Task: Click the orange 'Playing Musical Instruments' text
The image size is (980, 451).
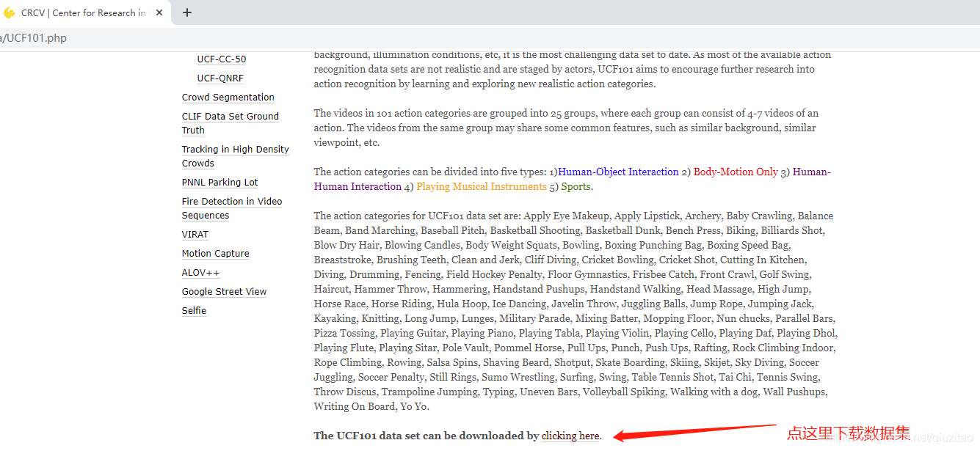Action: coord(482,186)
